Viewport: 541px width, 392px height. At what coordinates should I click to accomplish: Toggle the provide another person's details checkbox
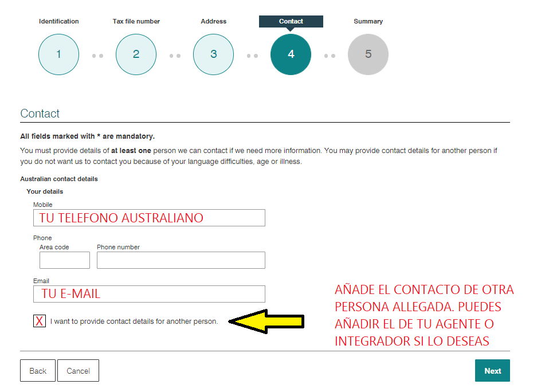(40, 321)
